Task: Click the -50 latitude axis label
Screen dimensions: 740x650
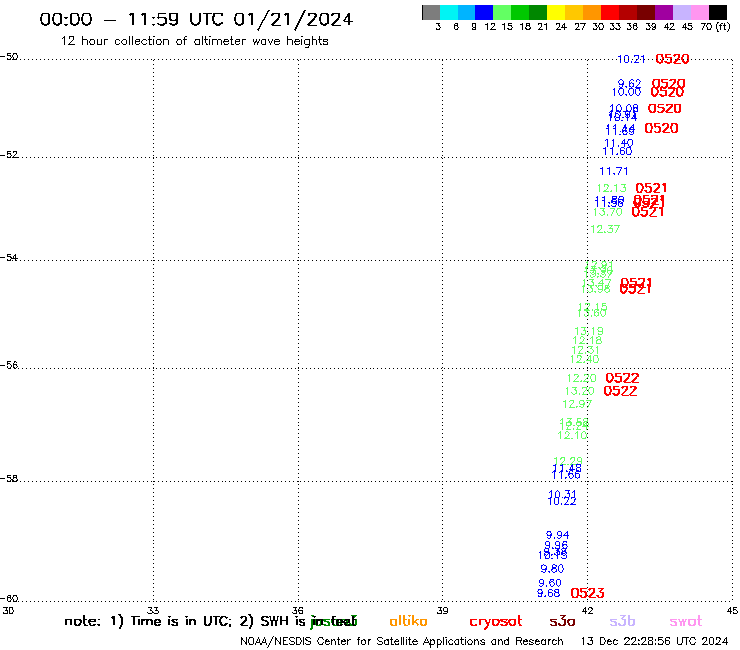Action: 9,57
